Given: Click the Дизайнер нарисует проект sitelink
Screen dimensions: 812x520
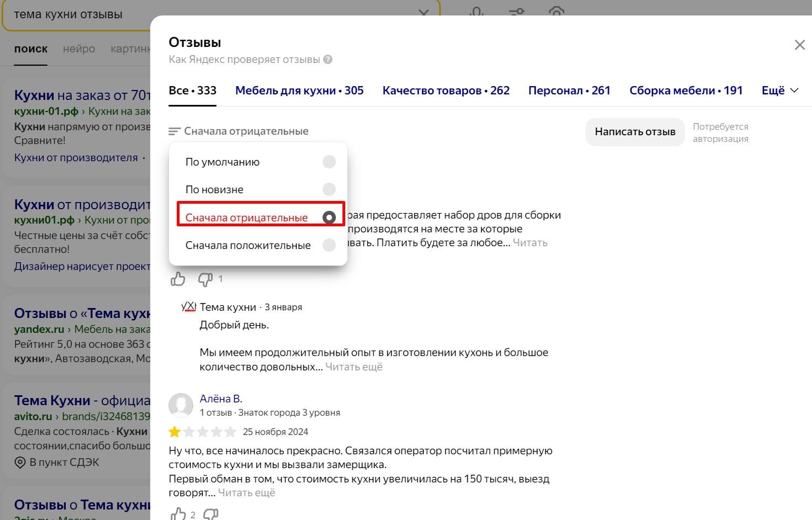Looking at the screenshot, I should (x=82, y=267).
